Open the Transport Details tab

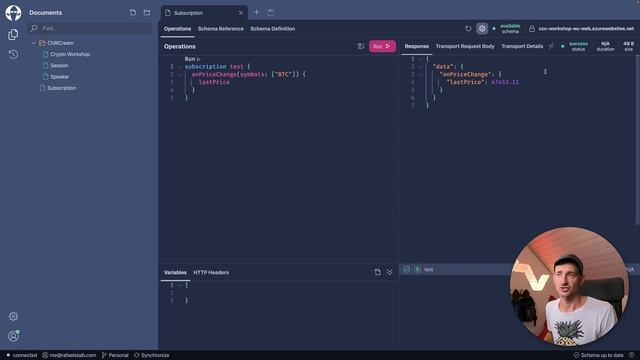pyautogui.click(x=522, y=46)
